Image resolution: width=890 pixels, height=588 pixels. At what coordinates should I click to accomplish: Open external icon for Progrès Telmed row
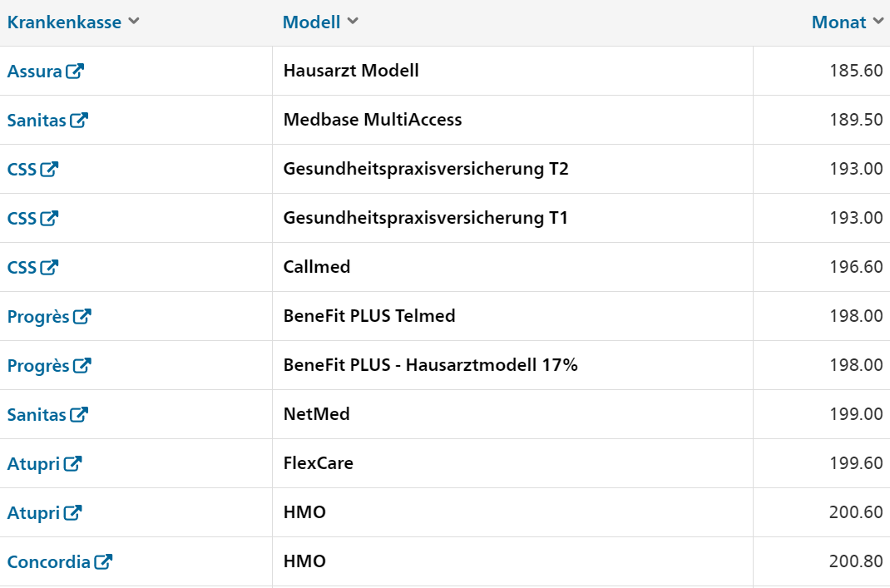[x=82, y=316]
